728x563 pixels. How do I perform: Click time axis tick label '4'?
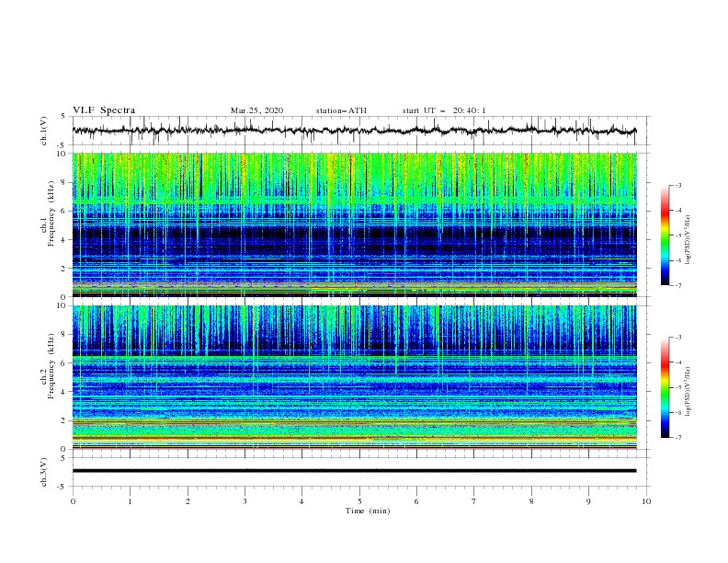coord(301,501)
